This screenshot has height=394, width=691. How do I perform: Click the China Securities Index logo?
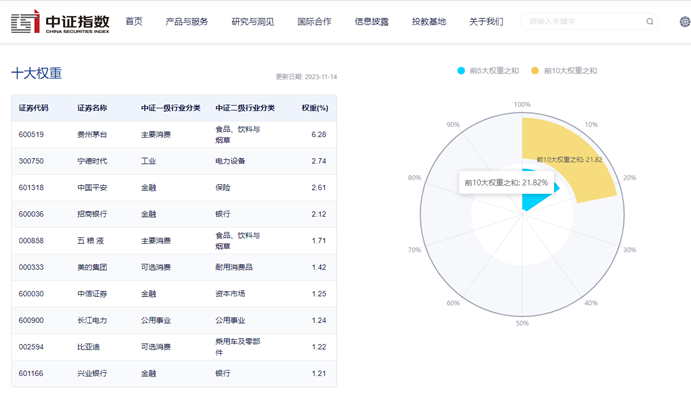(60, 21)
